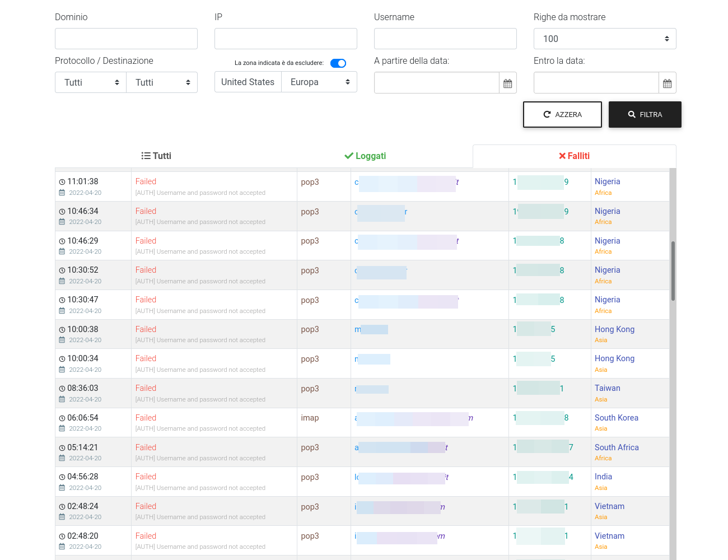Open the 'Righe da mostrare' dropdown
The height and width of the screenshot is (560, 728).
(x=605, y=39)
